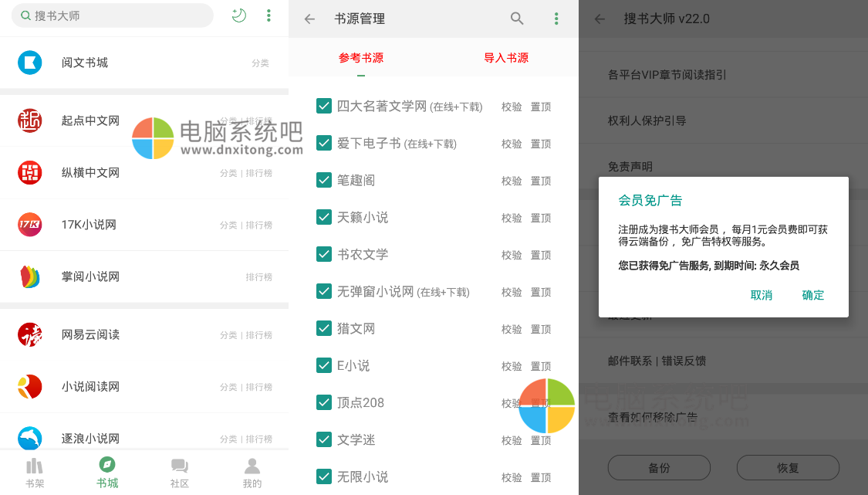Click 置顶 for 四大名著文学网

[x=541, y=107]
